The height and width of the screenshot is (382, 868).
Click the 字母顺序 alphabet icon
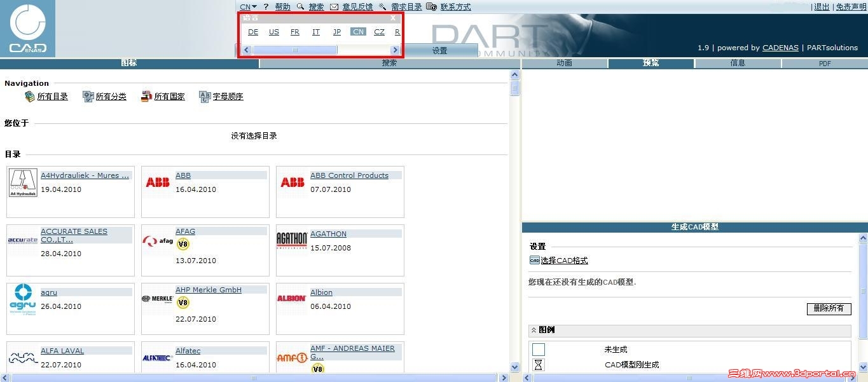click(205, 97)
